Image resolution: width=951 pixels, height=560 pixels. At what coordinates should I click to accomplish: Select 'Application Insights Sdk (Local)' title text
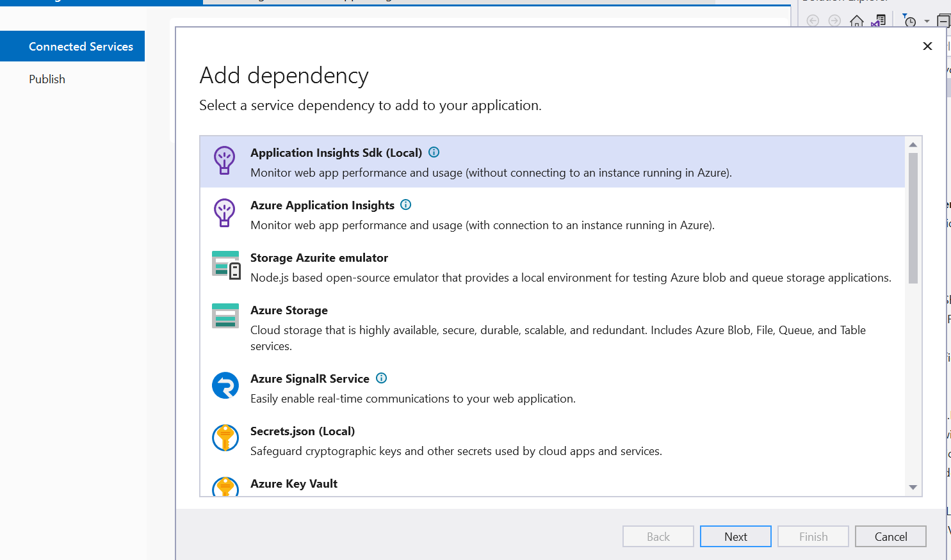tap(336, 152)
